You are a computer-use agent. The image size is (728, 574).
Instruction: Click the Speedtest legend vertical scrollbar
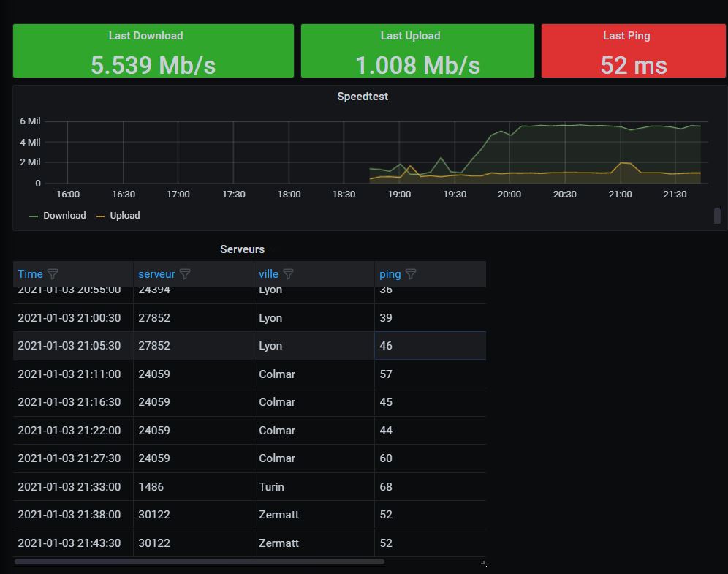tap(717, 216)
